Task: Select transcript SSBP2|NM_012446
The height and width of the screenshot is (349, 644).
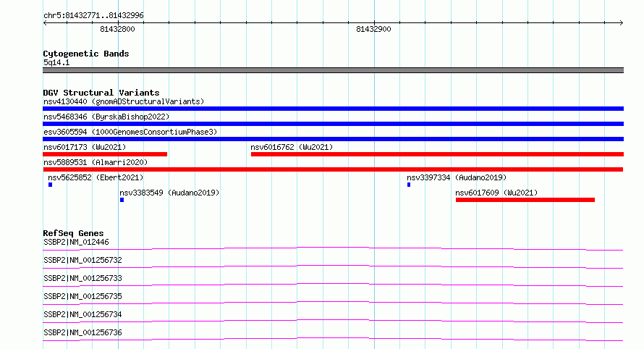Action: (x=76, y=242)
